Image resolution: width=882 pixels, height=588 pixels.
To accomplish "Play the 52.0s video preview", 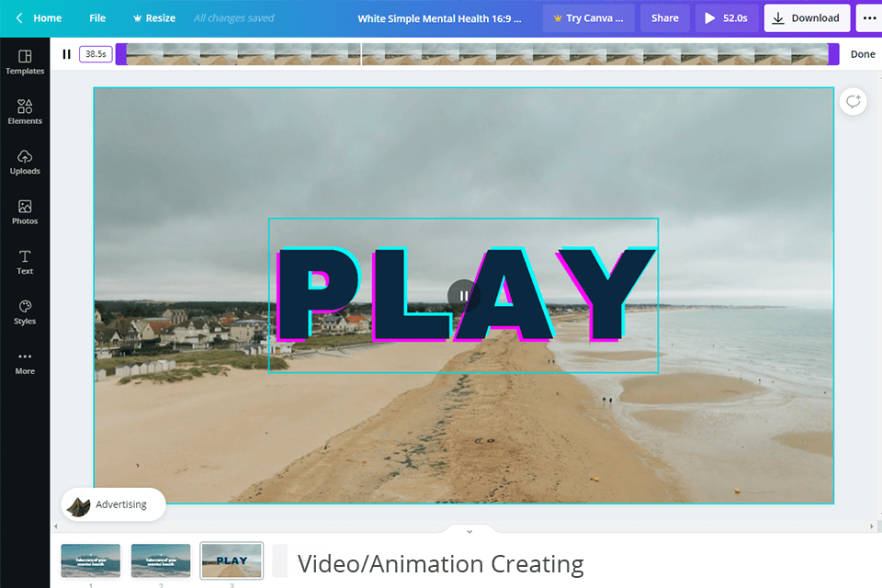I will (x=726, y=18).
